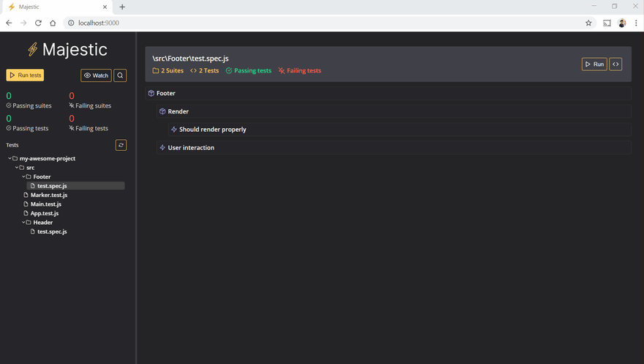Click the my-awesome-project folder label
This screenshot has width=644, height=364.
pos(48,158)
